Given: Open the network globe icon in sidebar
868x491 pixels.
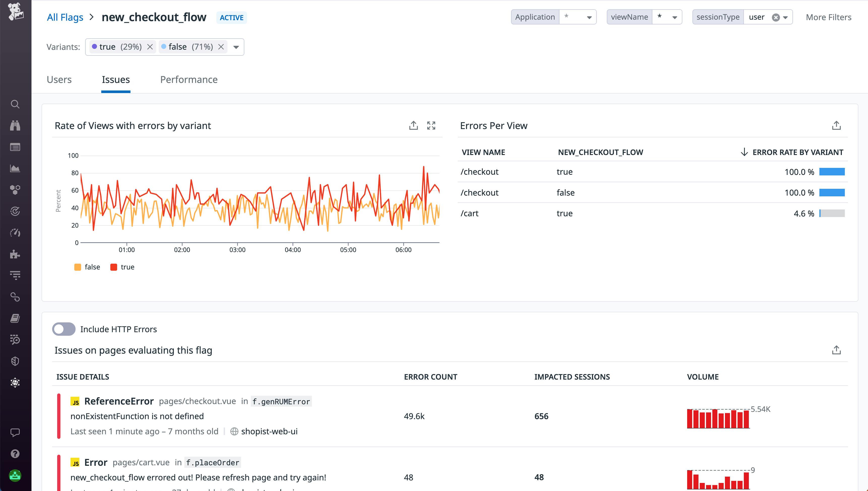Looking at the screenshot, I should [15, 382].
